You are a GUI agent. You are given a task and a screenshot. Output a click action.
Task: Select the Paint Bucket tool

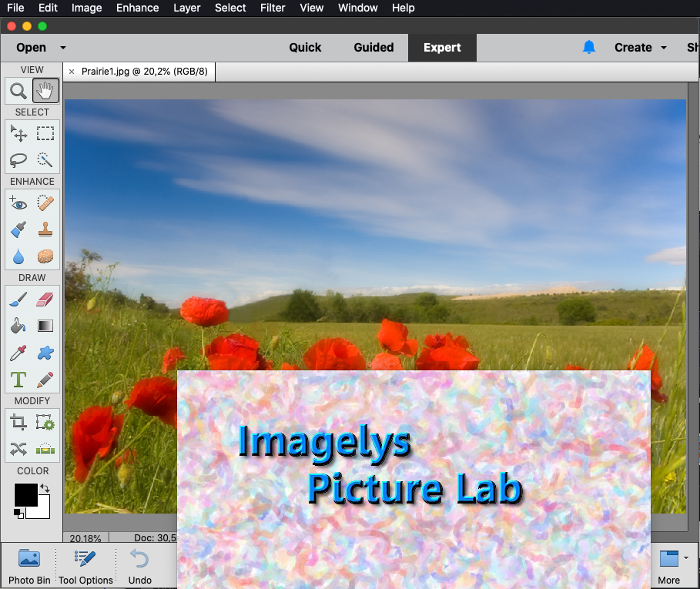18,326
